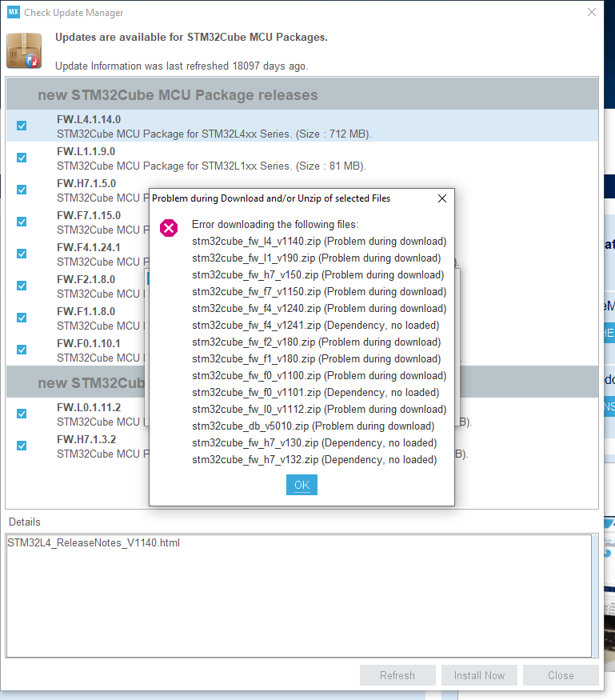Click the Close button at bottom
615x700 pixels.
click(561, 675)
